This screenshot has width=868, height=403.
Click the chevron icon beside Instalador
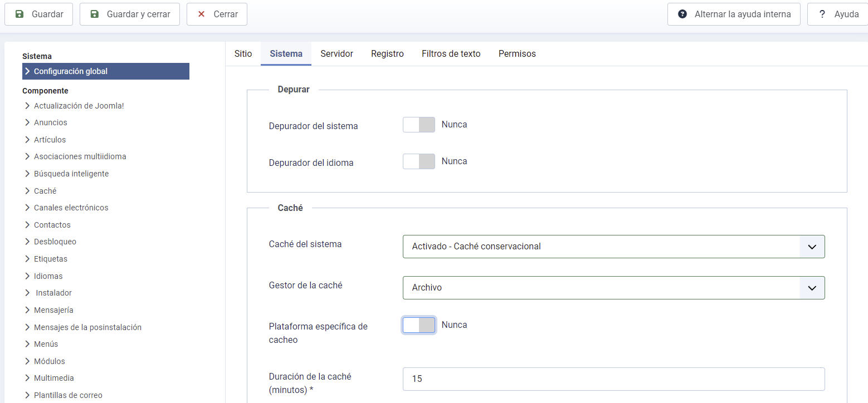click(x=27, y=293)
